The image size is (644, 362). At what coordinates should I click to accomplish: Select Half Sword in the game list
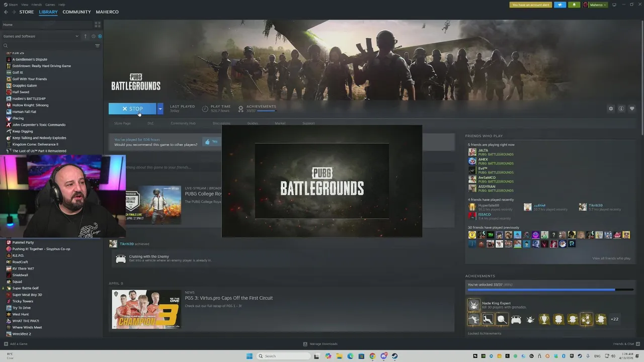coord(21,92)
